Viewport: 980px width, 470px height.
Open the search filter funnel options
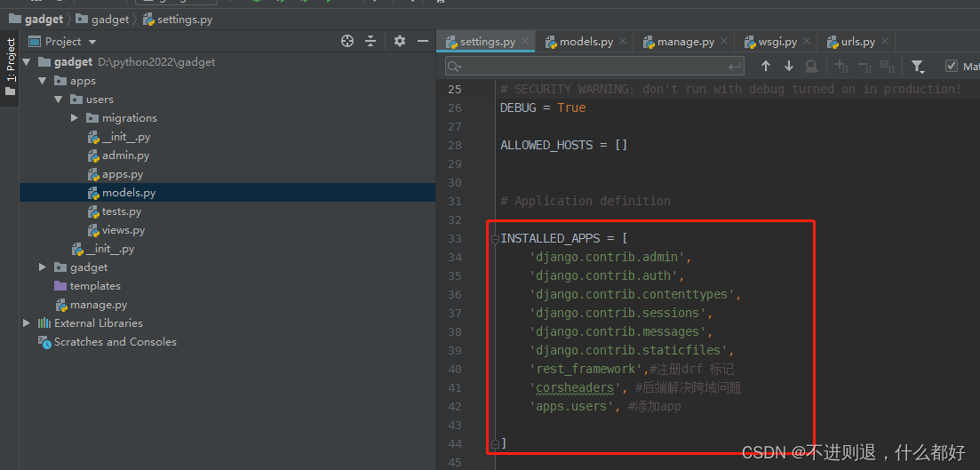[918, 67]
